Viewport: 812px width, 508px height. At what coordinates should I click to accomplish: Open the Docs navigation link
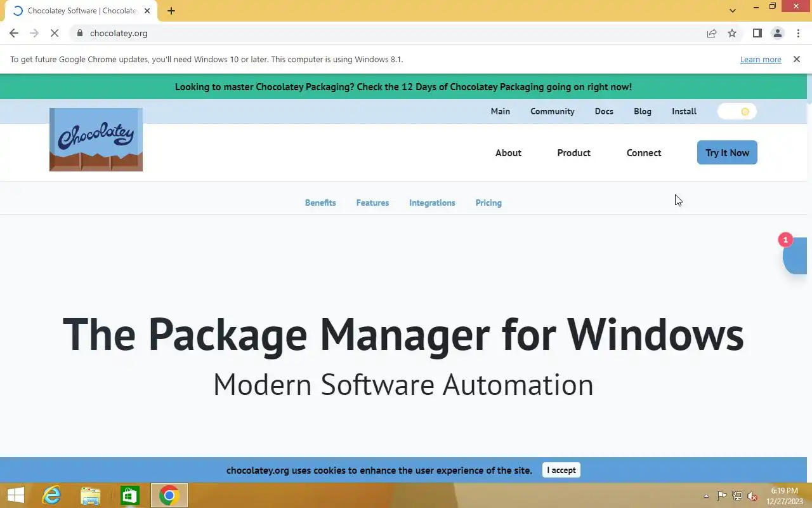click(604, 111)
